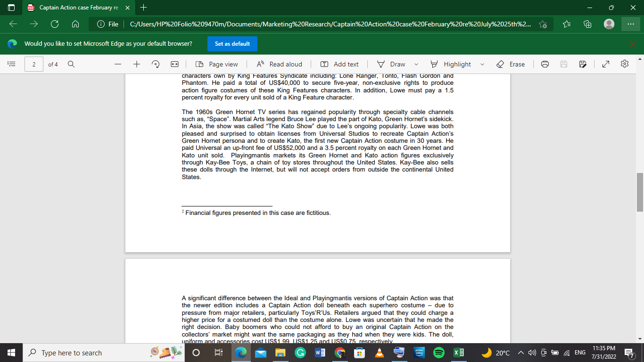This screenshot has height=362, width=644.
Task: Search within the PDF document
Action: [x=71, y=64]
